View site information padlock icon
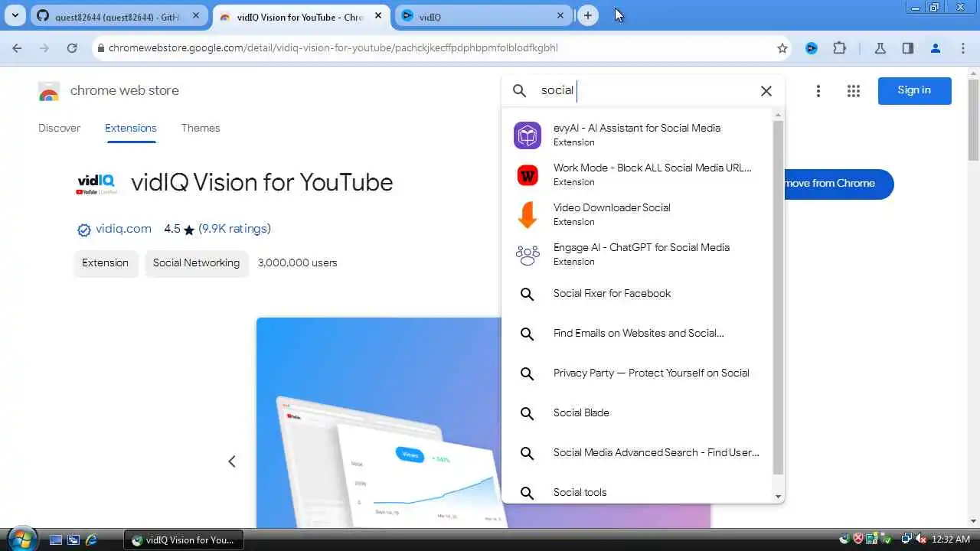The image size is (980, 551). (x=100, y=48)
